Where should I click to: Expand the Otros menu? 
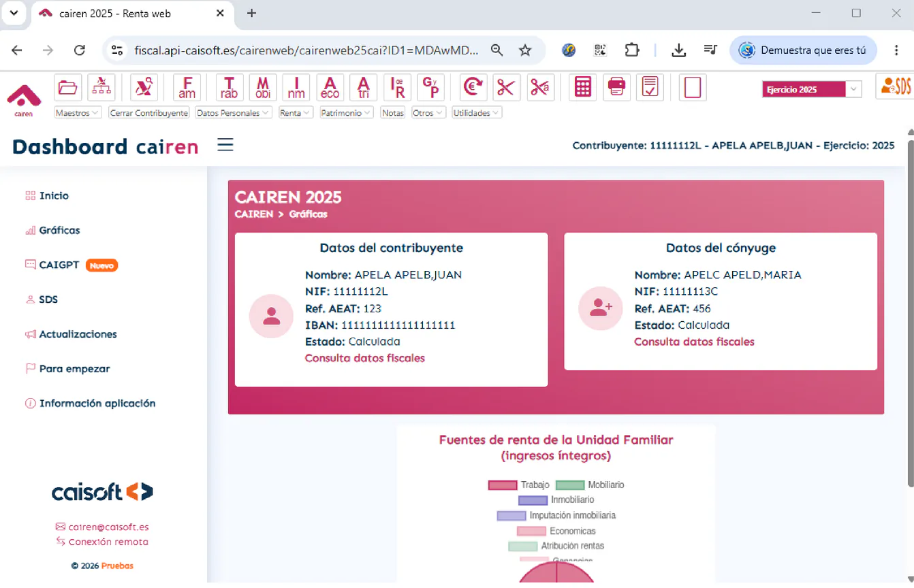(428, 113)
